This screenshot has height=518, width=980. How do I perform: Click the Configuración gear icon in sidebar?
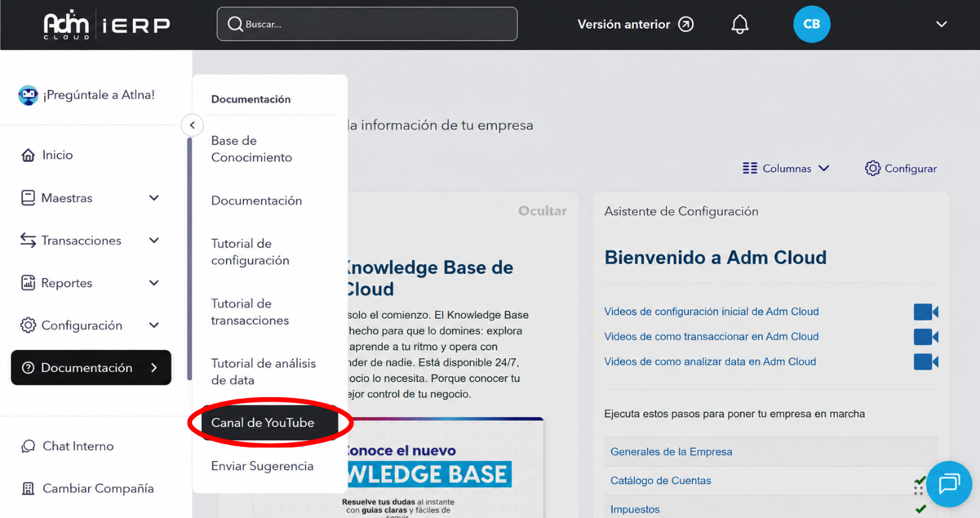28,325
